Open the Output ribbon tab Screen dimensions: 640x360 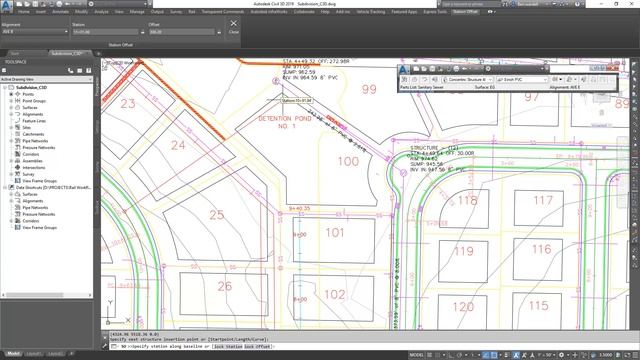(157, 12)
